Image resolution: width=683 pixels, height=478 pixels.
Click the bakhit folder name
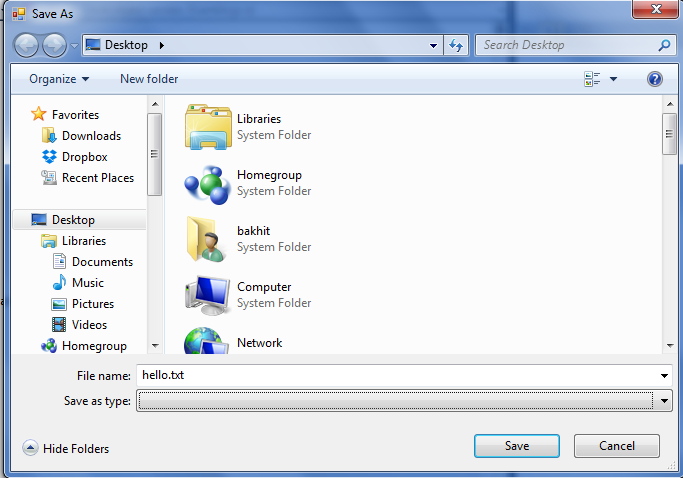pyautogui.click(x=253, y=231)
